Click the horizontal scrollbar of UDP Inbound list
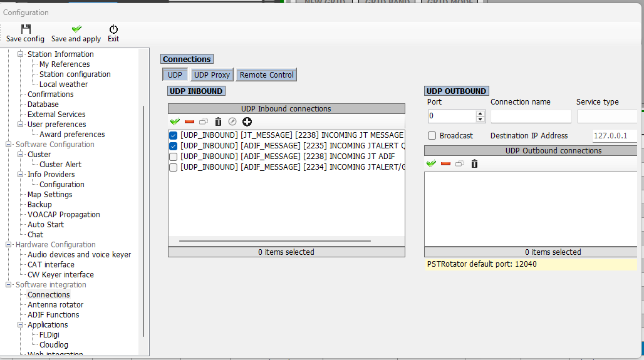This screenshot has width=644, height=360. tap(275, 241)
